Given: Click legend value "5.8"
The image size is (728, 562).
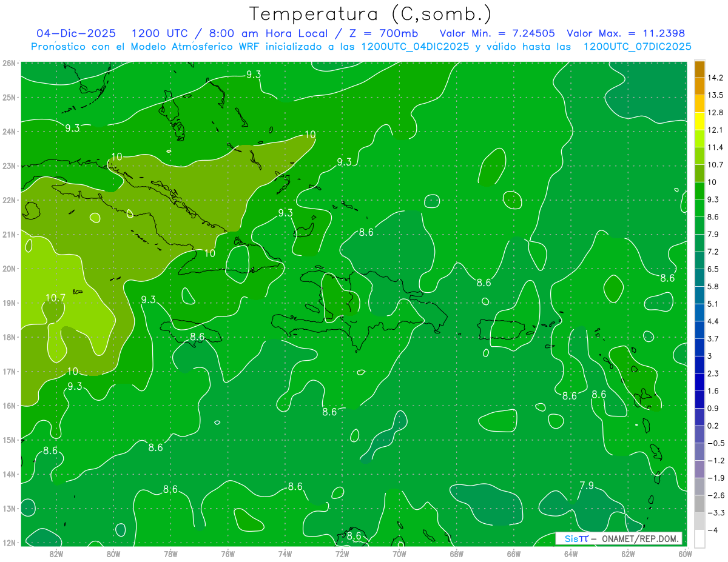Looking at the screenshot, I should 713,286.
